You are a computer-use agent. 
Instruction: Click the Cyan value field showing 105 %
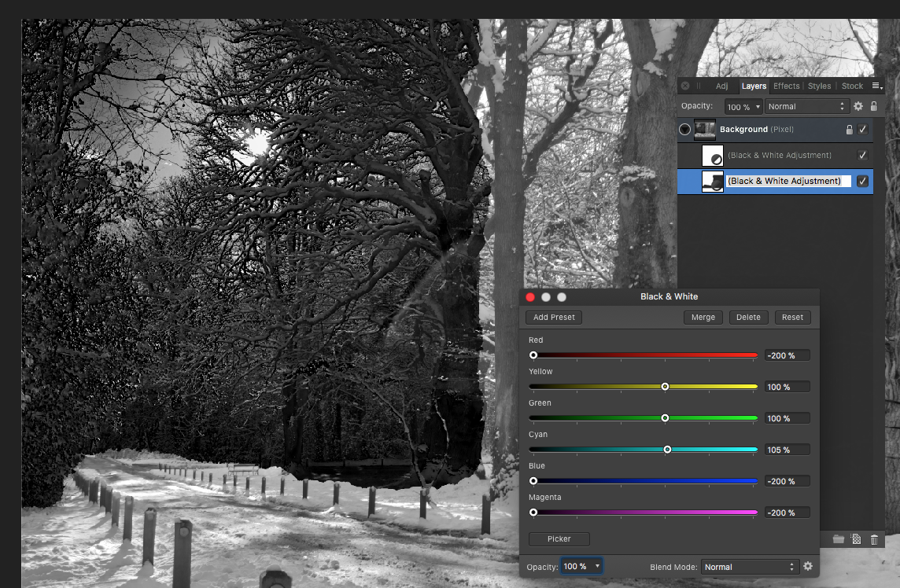[787, 450]
